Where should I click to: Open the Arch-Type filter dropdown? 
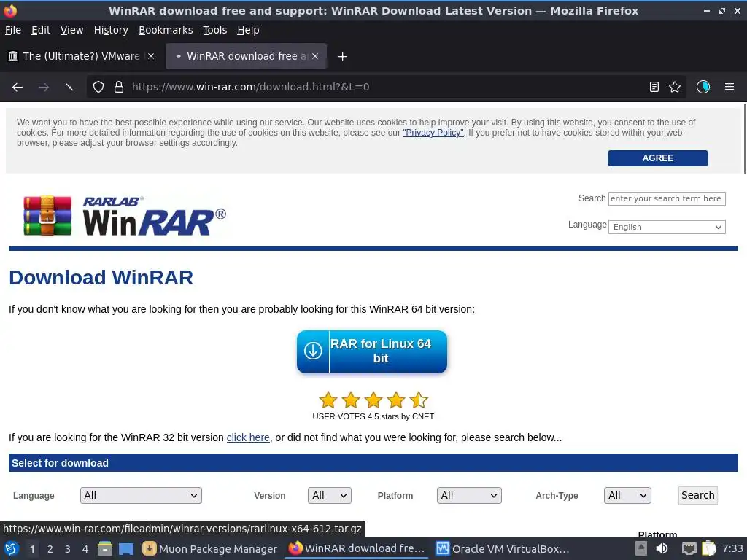click(627, 495)
